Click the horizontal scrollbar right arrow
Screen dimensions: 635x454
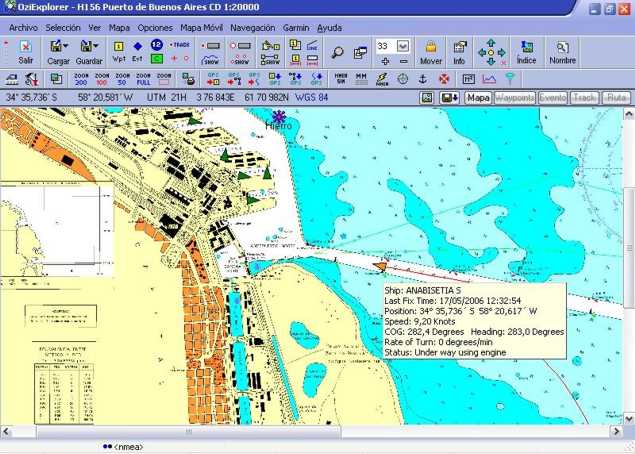[616, 432]
